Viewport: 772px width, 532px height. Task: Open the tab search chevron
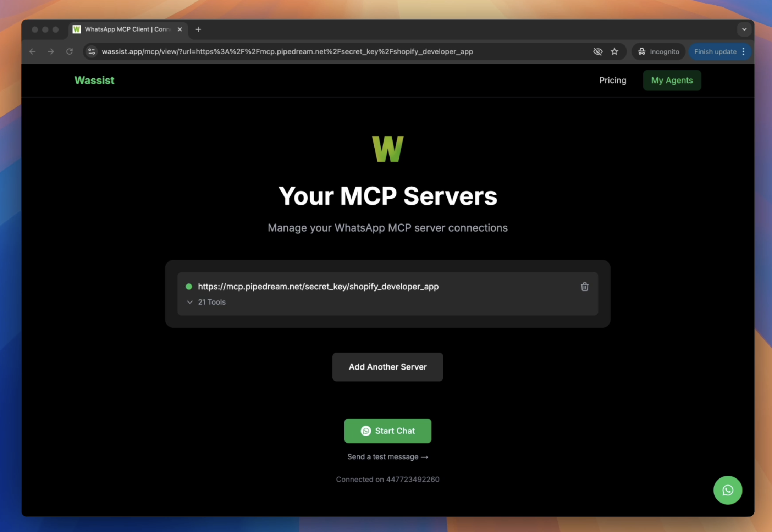coord(744,29)
